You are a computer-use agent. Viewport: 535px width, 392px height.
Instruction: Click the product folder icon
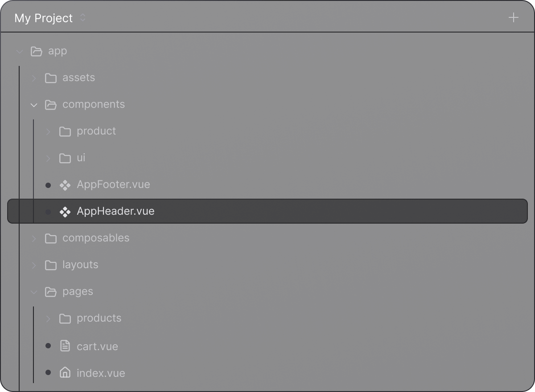click(65, 131)
